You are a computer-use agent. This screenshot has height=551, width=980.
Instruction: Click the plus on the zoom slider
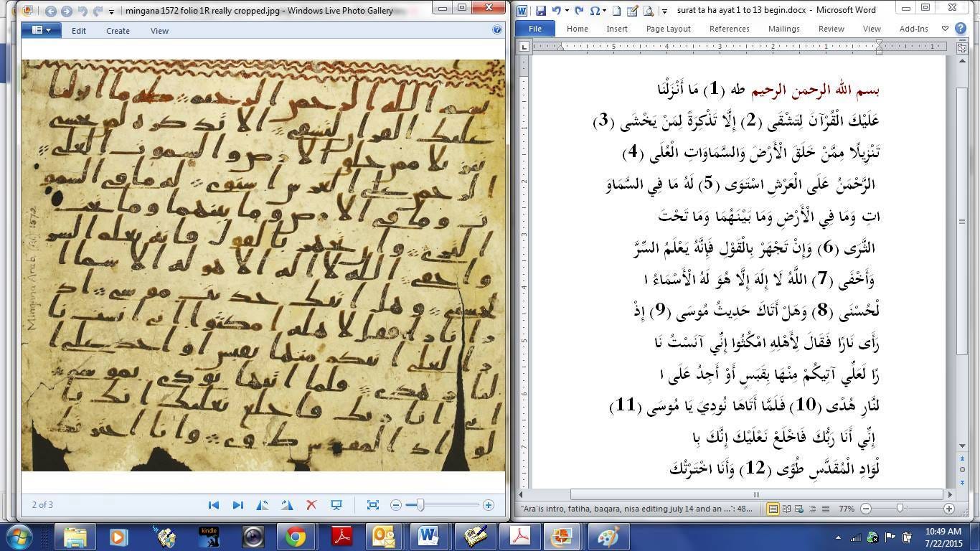point(489,504)
